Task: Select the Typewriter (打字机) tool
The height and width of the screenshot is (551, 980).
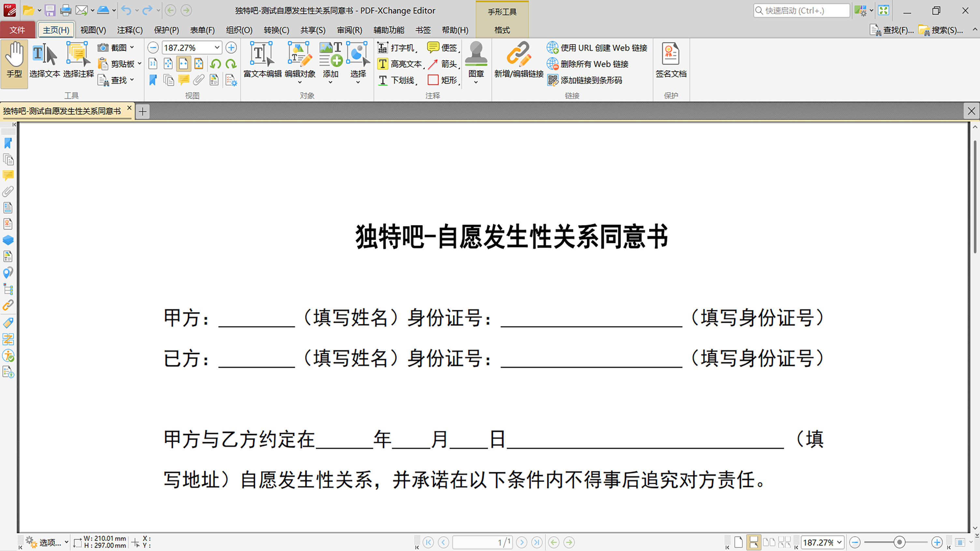Action: pyautogui.click(x=398, y=48)
